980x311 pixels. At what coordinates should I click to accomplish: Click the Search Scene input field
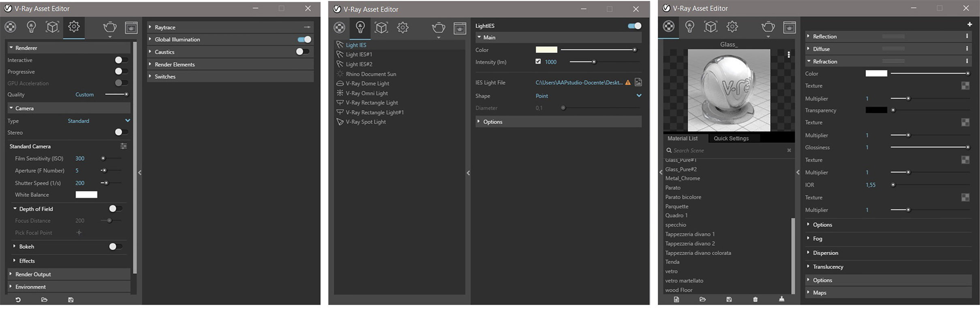tap(729, 150)
